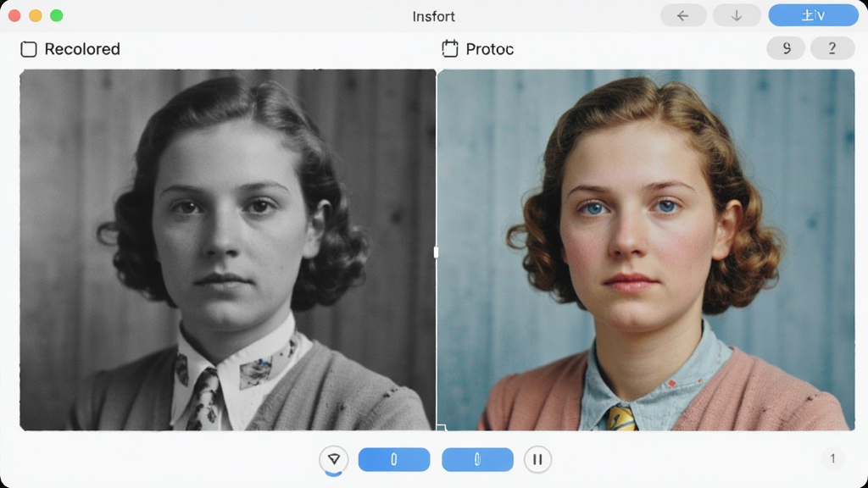
Task: Click the right blue pill button
Action: click(x=477, y=459)
